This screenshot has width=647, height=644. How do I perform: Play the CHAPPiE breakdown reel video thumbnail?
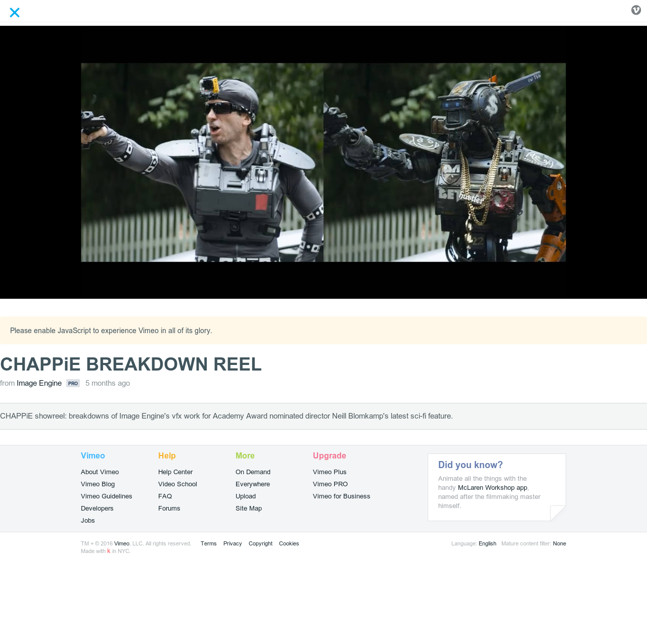click(323, 162)
